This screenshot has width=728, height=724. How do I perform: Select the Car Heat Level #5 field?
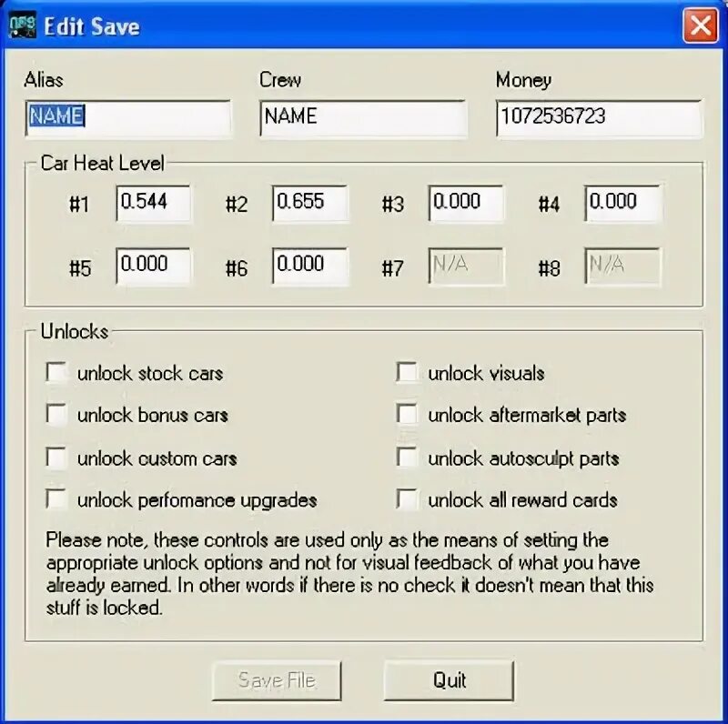tap(153, 266)
